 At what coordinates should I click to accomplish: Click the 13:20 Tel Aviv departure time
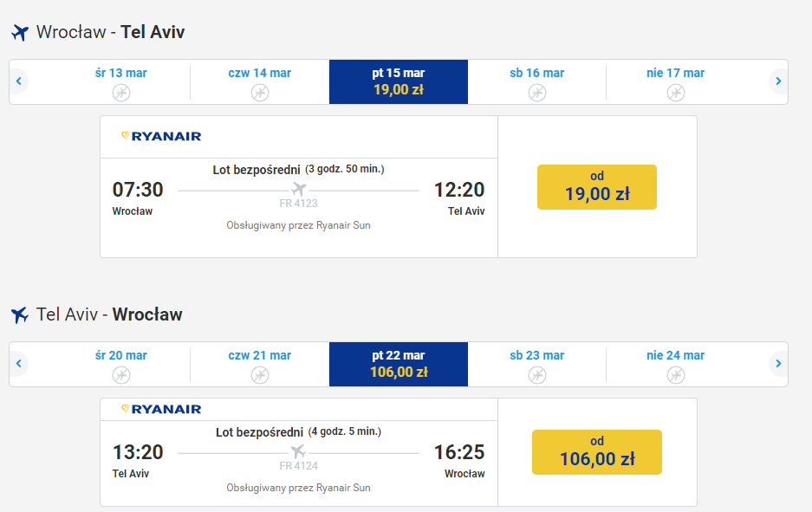138,452
